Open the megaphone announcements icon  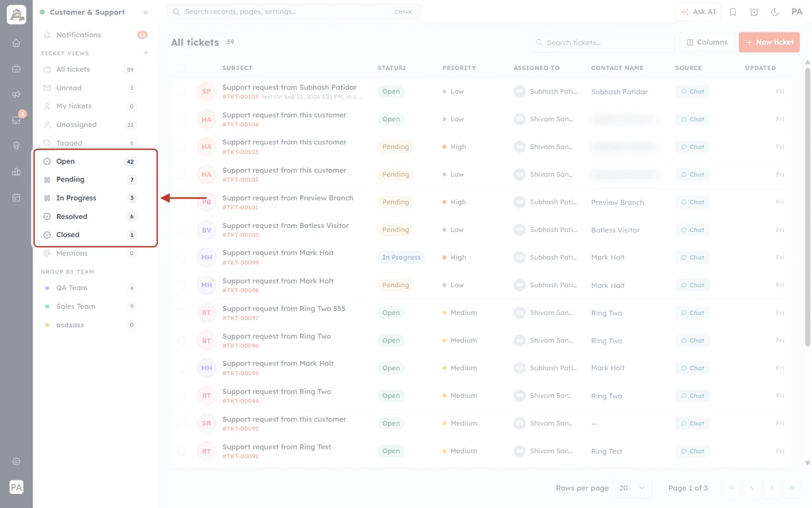[x=16, y=94]
